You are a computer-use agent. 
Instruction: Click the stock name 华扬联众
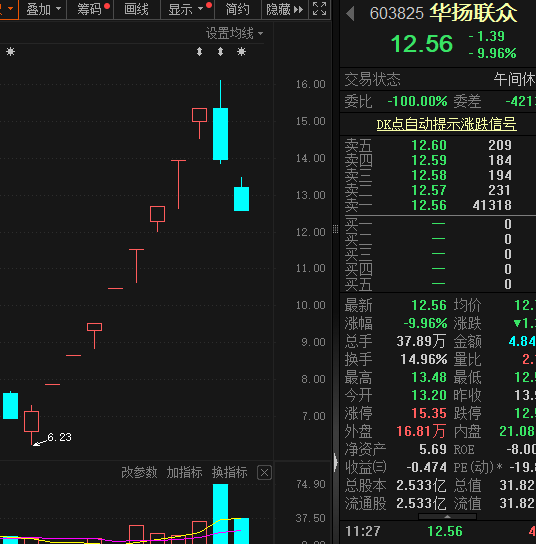(x=474, y=14)
